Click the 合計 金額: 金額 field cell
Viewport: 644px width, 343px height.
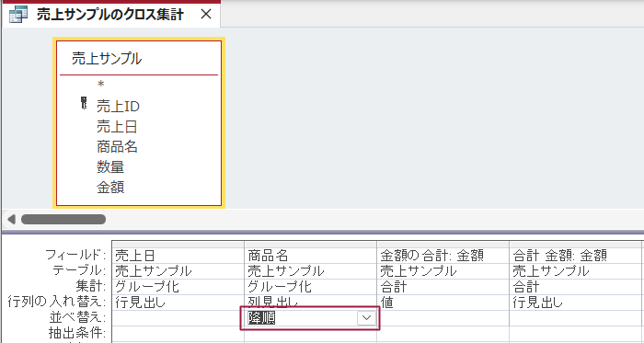pos(576,256)
